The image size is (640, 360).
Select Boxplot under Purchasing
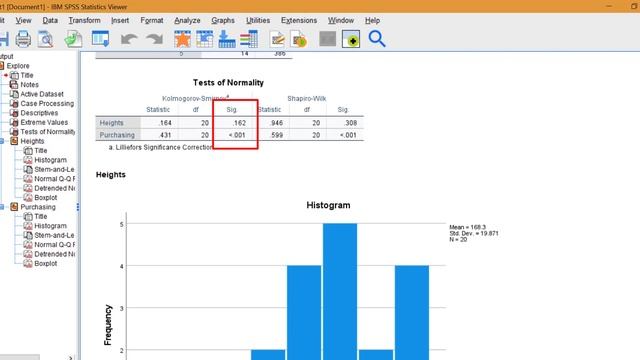[x=46, y=264]
